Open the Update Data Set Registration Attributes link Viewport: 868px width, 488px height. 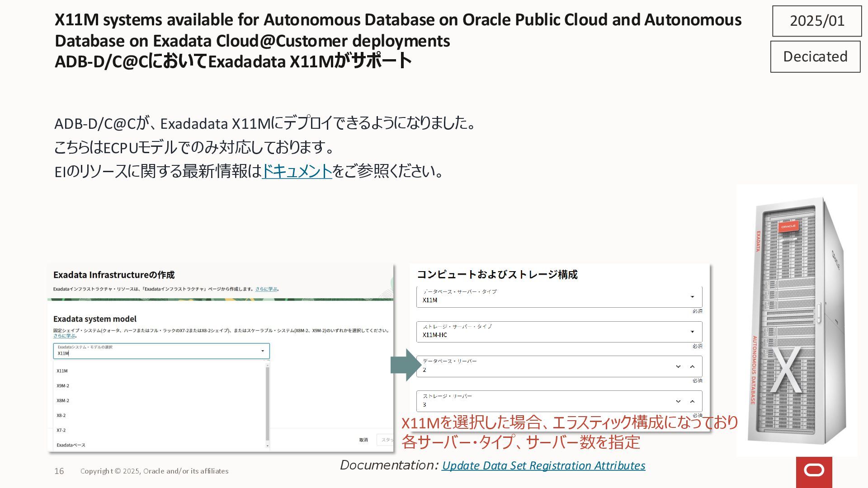pyautogui.click(x=543, y=465)
